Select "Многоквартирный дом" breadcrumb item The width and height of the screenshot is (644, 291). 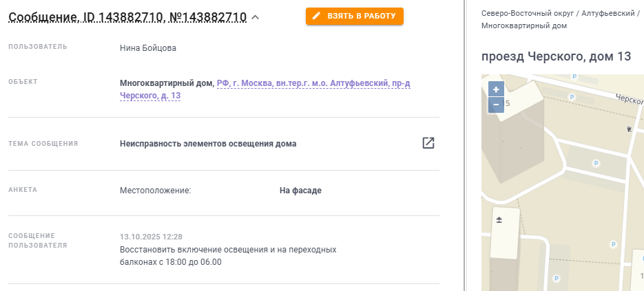(x=523, y=25)
